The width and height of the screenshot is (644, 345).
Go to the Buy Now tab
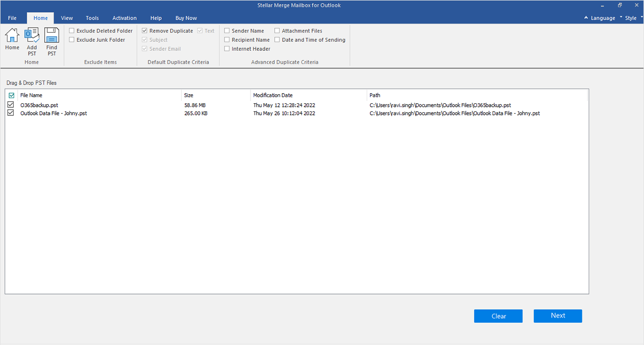186,18
